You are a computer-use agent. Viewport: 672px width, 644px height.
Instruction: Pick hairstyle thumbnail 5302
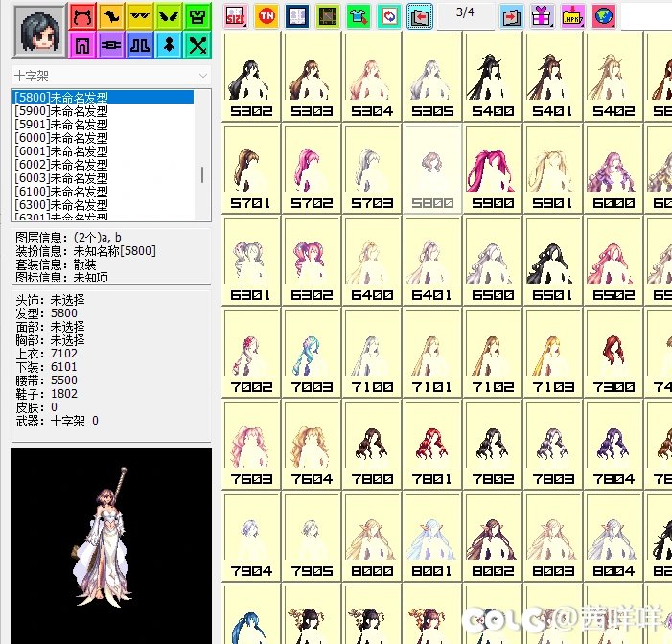251,77
